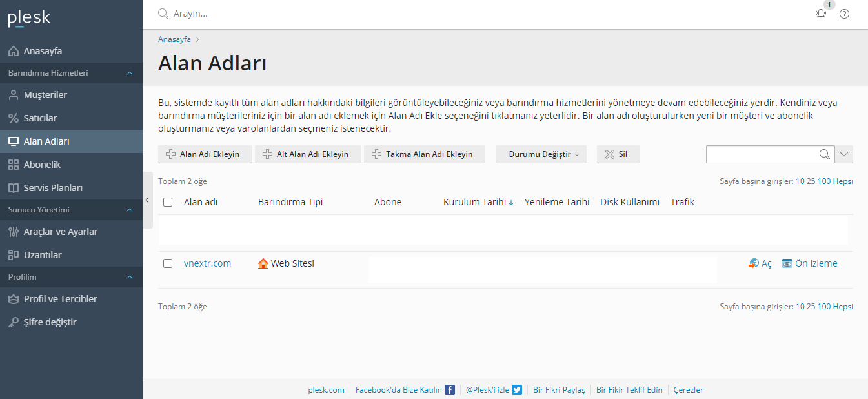Open the vnextr.com domain link
Screen dimensions: 868x399
[207, 263]
